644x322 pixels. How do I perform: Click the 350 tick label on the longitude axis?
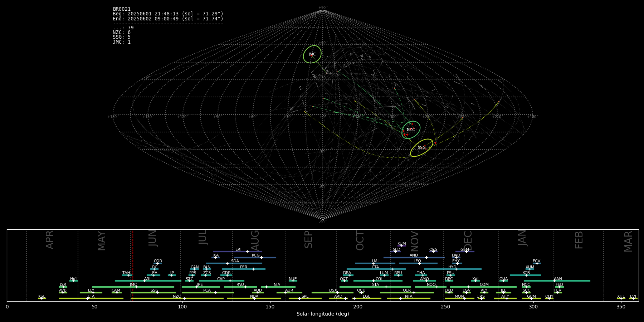click(621, 307)
